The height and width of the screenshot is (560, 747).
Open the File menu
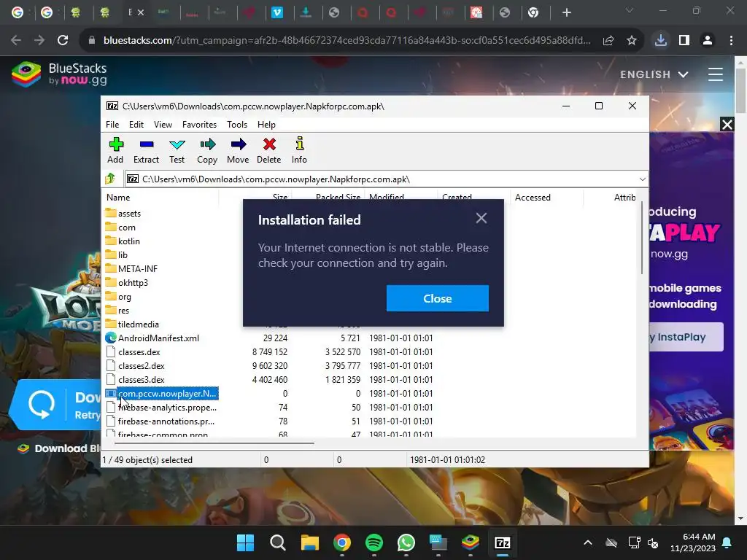point(112,124)
